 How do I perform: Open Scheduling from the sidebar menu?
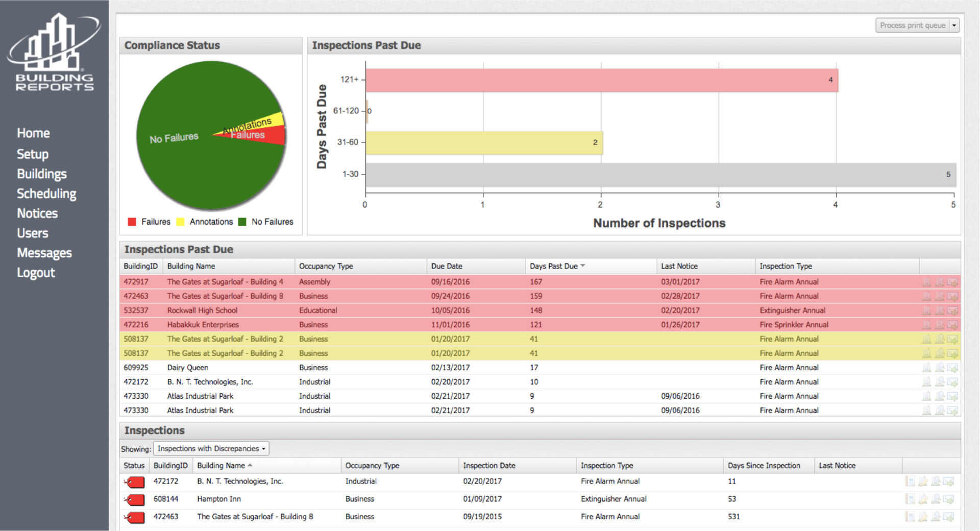tap(46, 194)
